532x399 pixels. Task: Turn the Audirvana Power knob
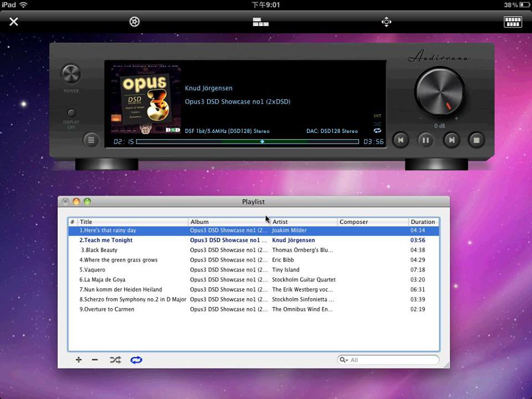tap(71, 74)
